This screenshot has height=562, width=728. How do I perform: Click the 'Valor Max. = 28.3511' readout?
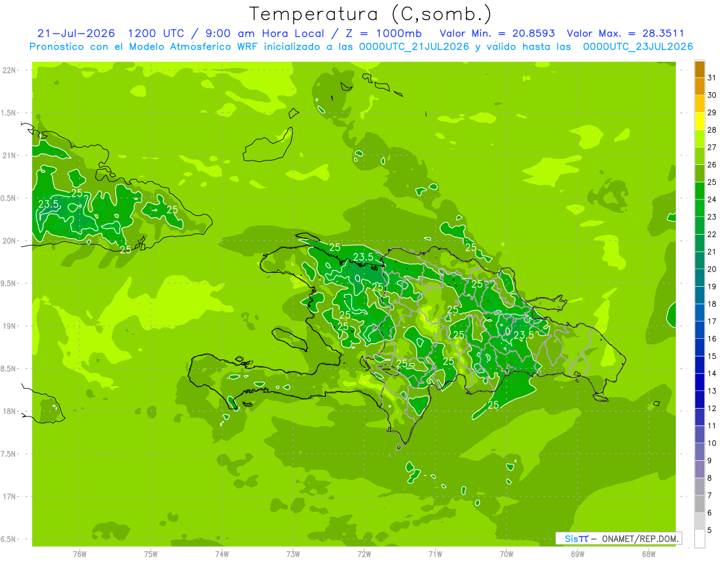click(x=625, y=33)
